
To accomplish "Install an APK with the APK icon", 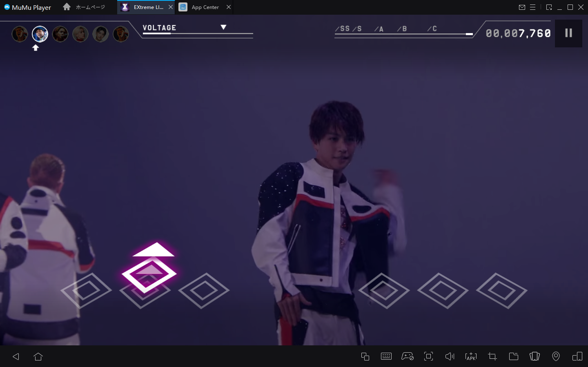I will point(471,356).
